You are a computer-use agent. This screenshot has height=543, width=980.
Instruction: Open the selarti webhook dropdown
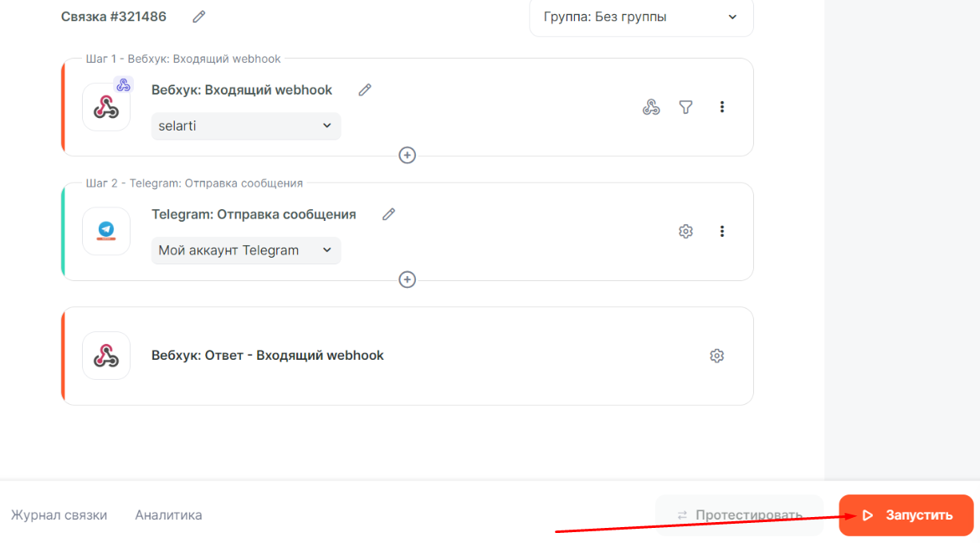[x=246, y=126]
